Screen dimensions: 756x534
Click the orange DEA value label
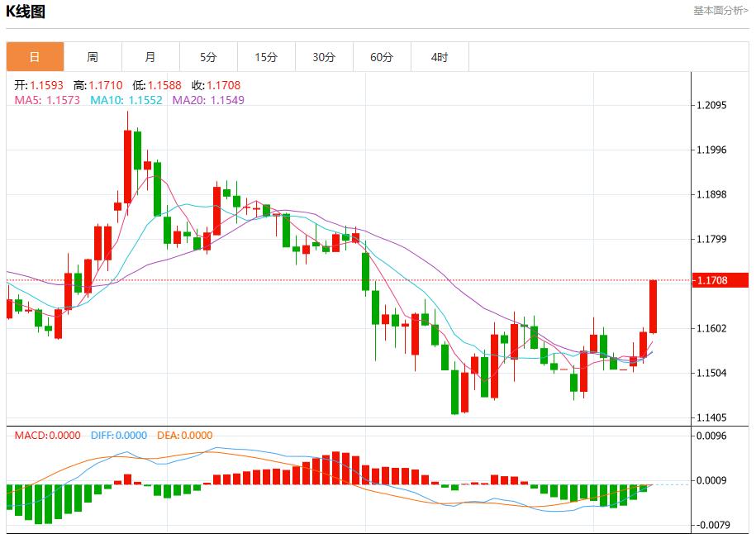pos(184,436)
